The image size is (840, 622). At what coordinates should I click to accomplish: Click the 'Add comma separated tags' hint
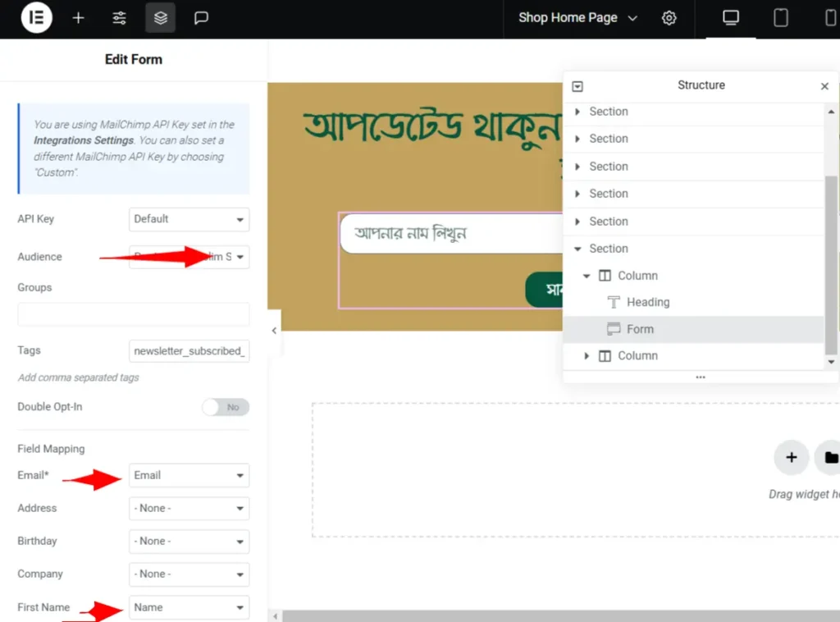(x=78, y=377)
